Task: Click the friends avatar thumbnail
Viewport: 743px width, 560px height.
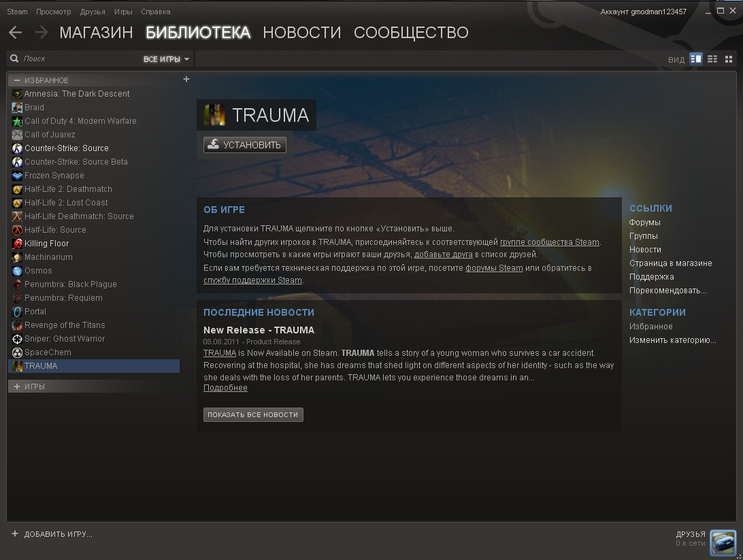Action: tap(723, 543)
